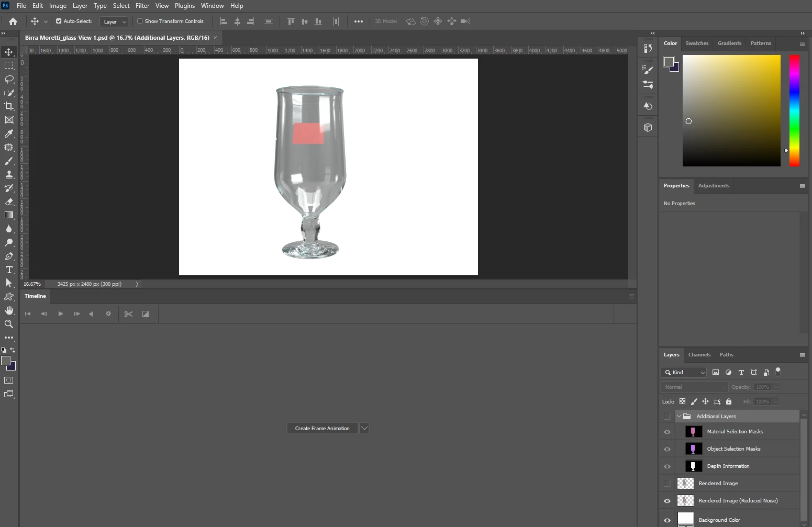The image size is (812, 527).
Task: Open the Create Frame Animation dropdown arrow
Action: pos(364,429)
